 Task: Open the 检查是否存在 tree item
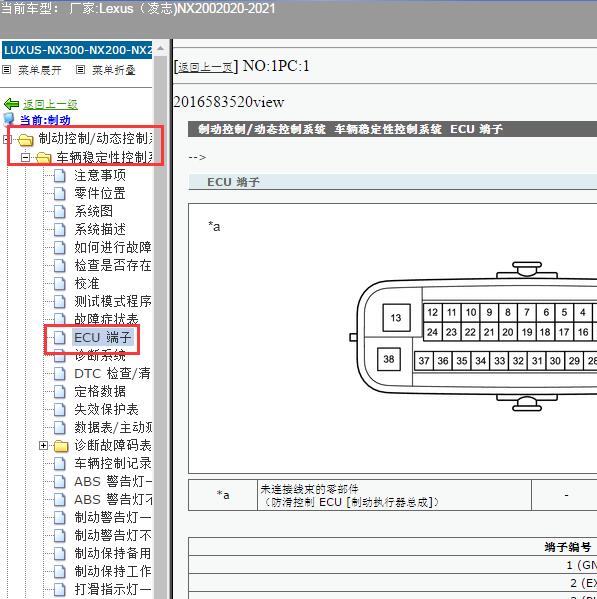pyautogui.click(x=113, y=266)
